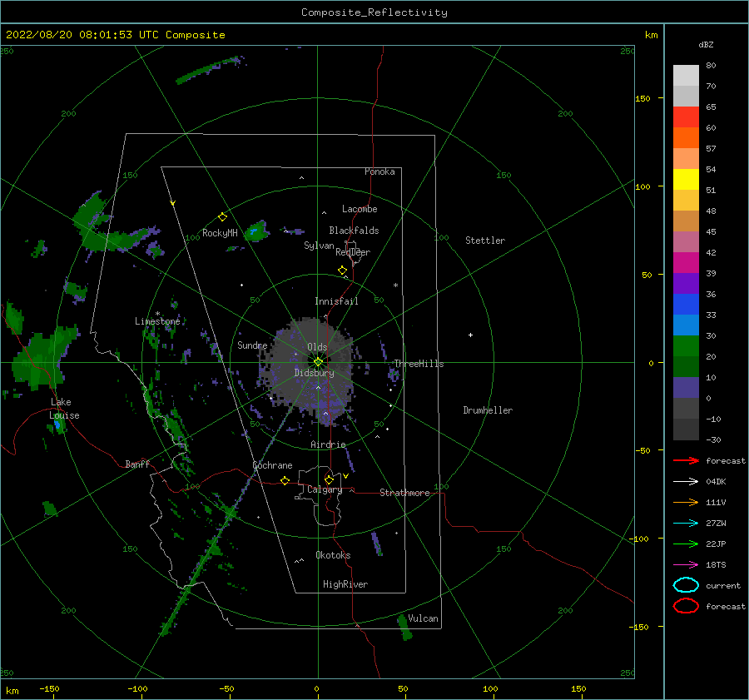Click the cyan 27ZW arrow icon
The height and width of the screenshot is (700, 749).
click(x=686, y=524)
